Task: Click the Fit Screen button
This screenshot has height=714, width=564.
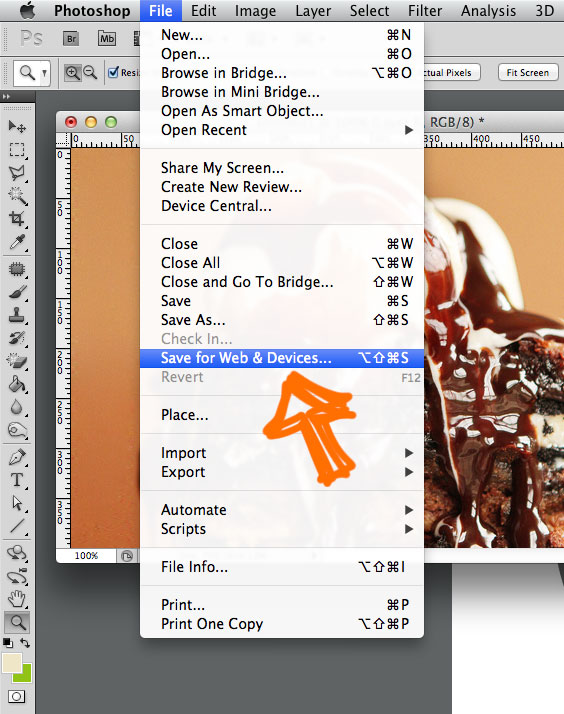Action: point(528,72)
